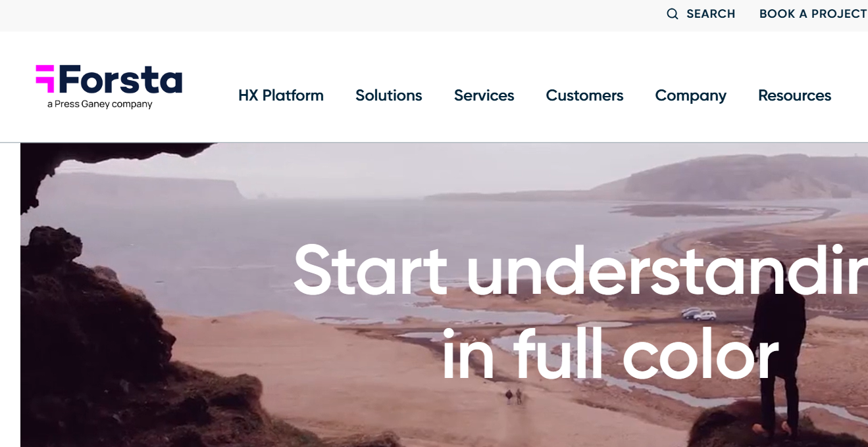Viewport: 868px width, 447px height.
Task: Open the Resources menu item
Action: pos(794,95)
